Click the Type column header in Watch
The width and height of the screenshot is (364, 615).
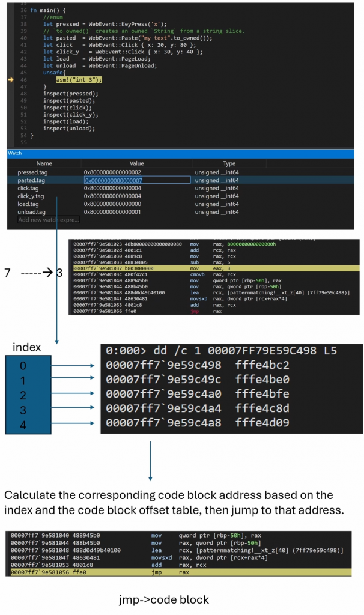[229, 163]
